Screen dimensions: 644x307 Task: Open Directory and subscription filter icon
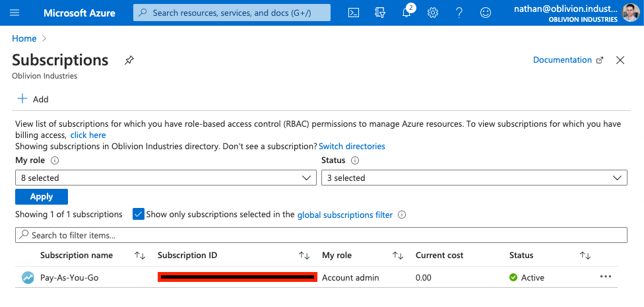379,13
